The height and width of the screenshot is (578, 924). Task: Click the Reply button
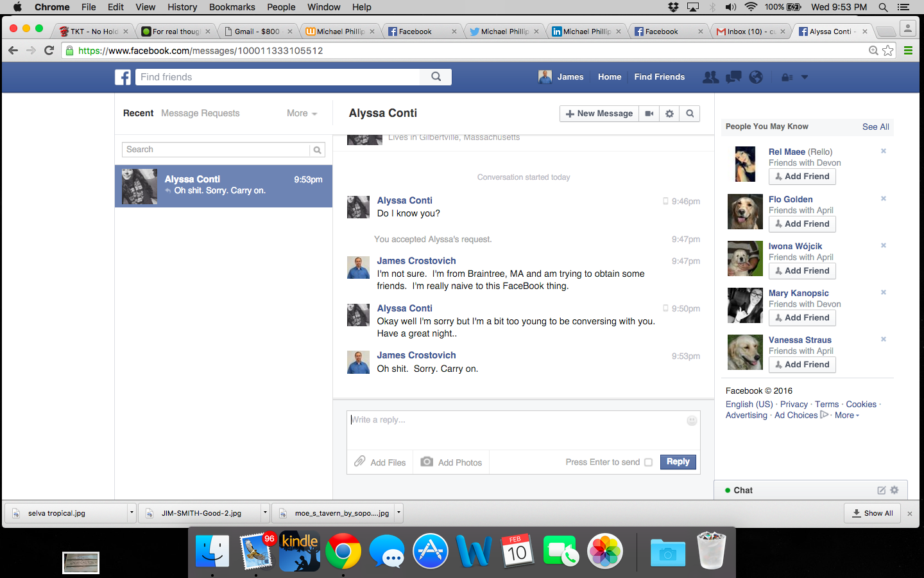coord(678,462)
